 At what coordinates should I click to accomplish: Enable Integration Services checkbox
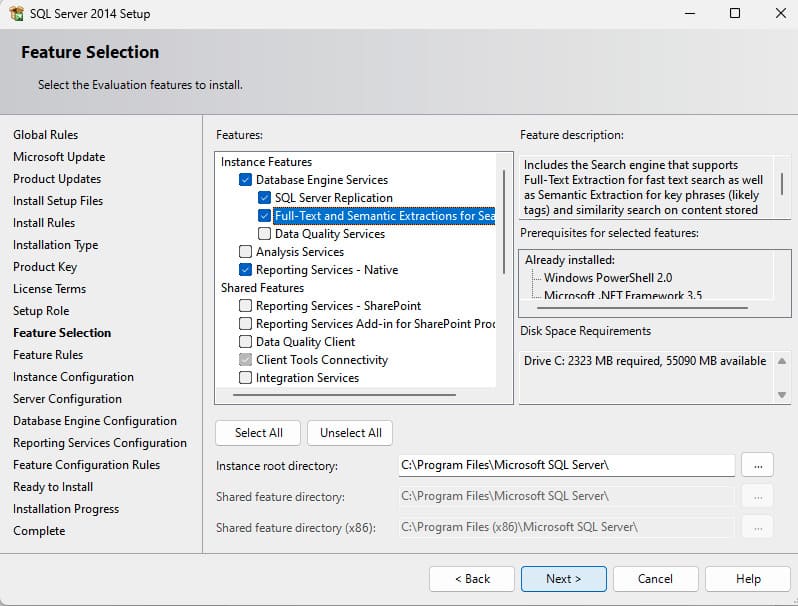click(246, 378)
